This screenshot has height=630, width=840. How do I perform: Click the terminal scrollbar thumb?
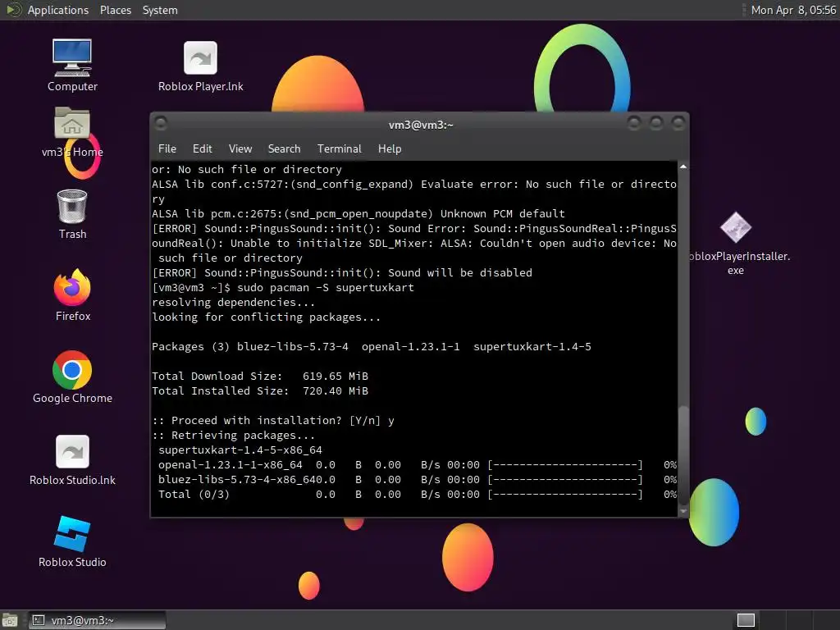(683, 456)
